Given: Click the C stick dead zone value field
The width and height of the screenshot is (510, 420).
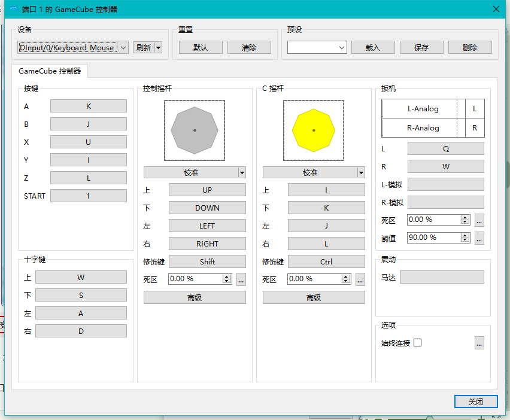Looking at the screenshot, I should tap(314, 279).
